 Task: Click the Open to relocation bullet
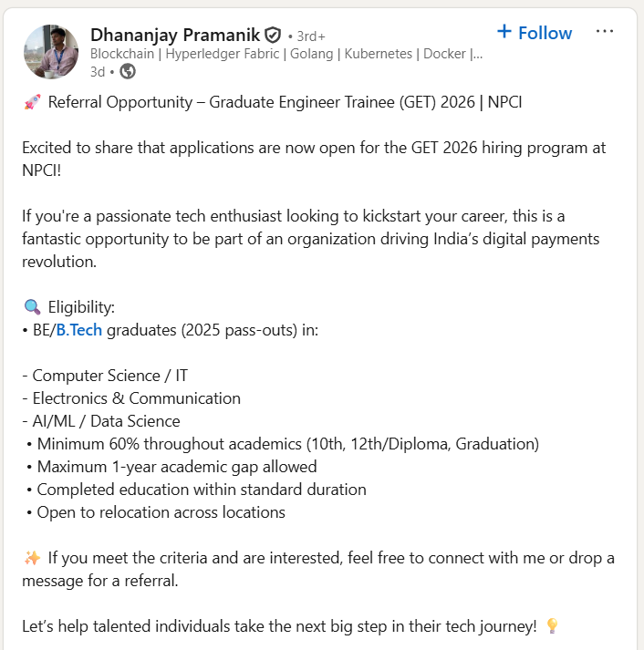pos(161,512)
